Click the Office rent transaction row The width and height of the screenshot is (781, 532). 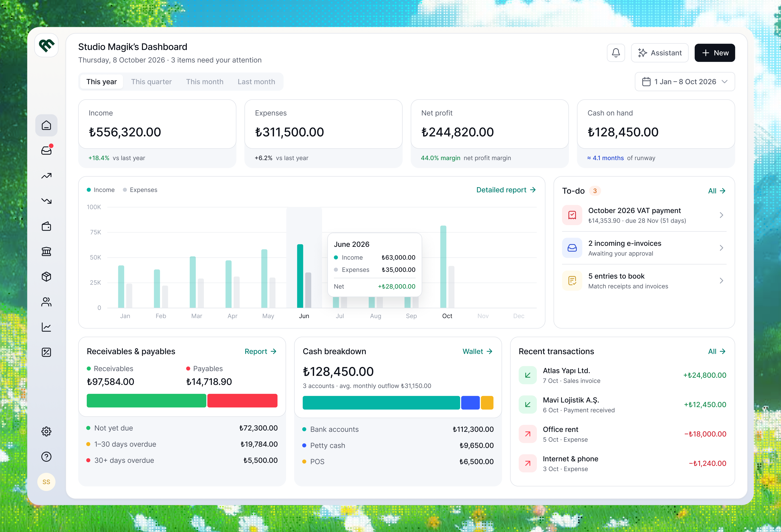coord(622,434)
